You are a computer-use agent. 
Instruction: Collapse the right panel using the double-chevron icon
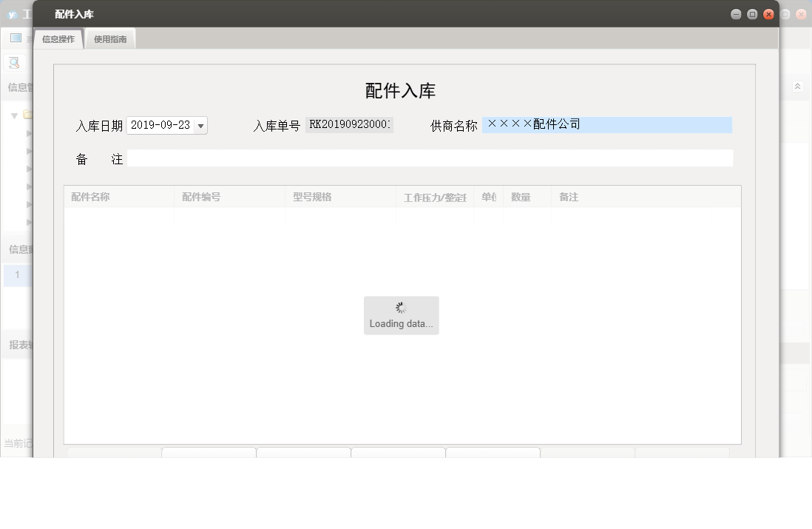798,87
